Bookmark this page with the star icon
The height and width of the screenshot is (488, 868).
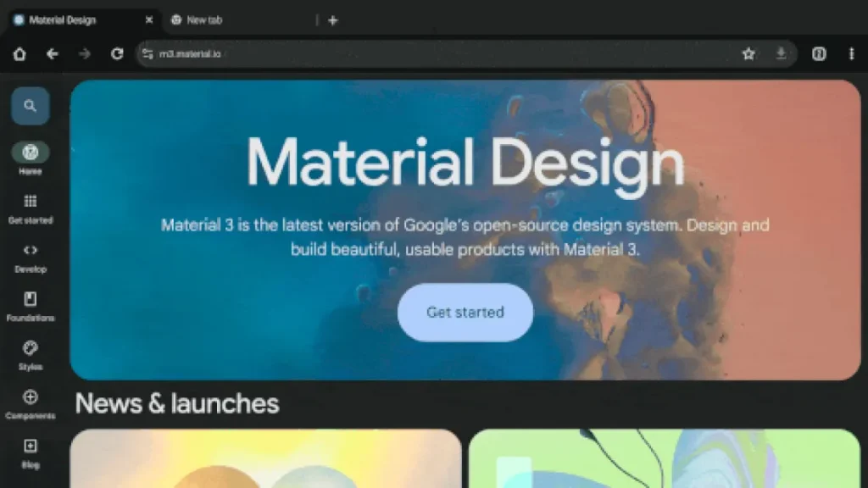pos(748,54)
